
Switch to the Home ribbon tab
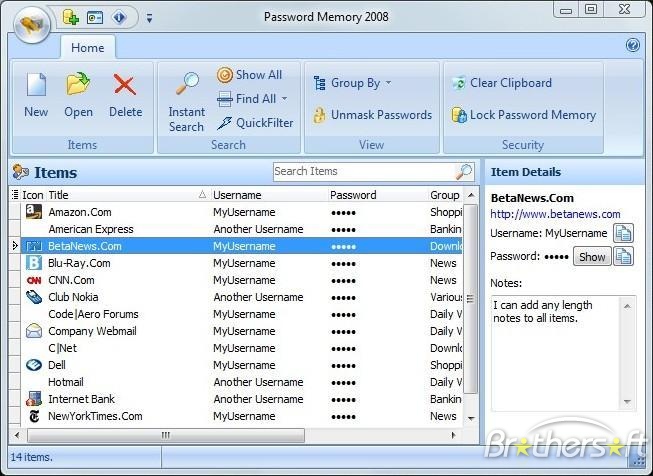[x=87, y=48]
